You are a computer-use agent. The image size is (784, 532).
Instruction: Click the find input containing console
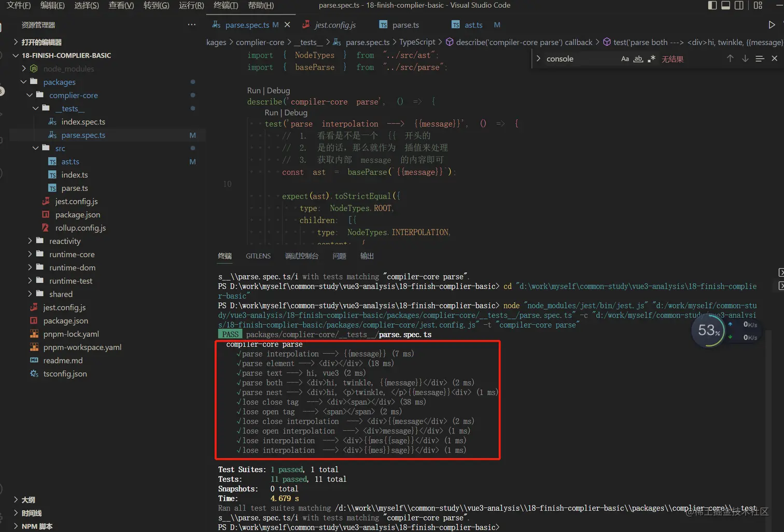[581, 59]
